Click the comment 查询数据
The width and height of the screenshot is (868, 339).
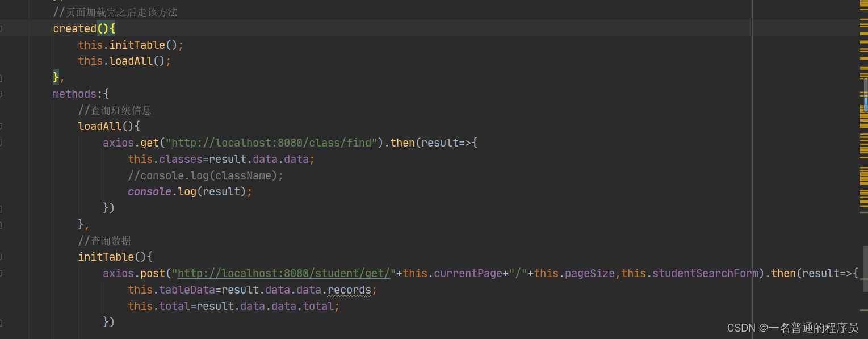click(104, 241)
